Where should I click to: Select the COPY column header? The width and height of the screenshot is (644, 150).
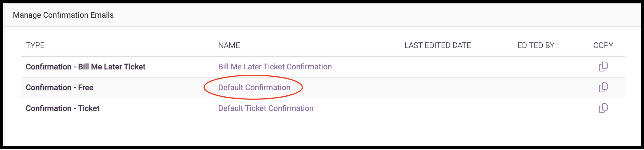pyautogui.click(x=603, y=46)
